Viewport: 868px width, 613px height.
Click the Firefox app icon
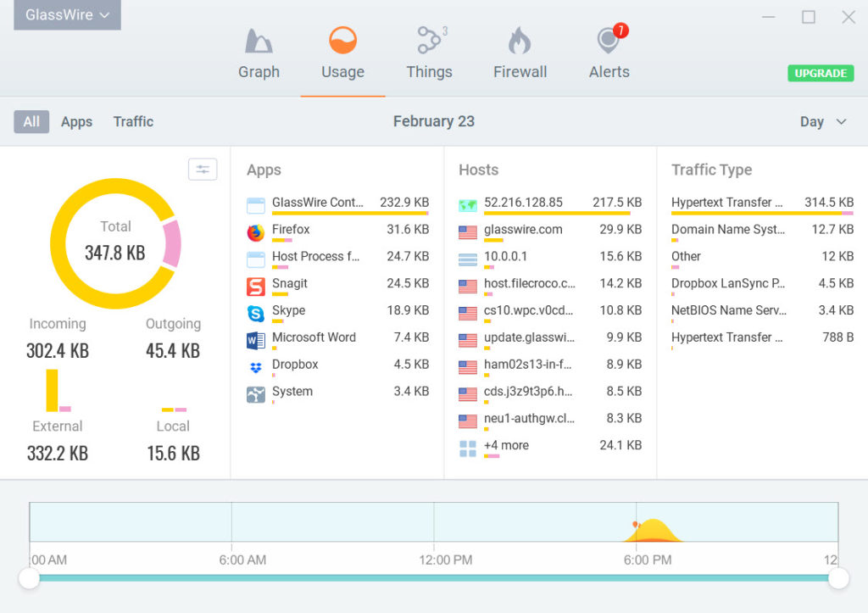256,232
